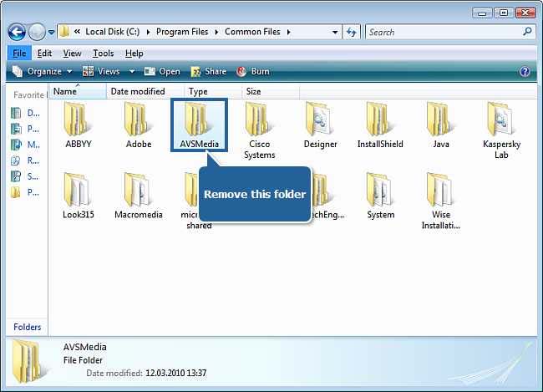Screen dimensions: 543x392
Task: Select the Wise Installation folder
Action: tap(440, 191)
